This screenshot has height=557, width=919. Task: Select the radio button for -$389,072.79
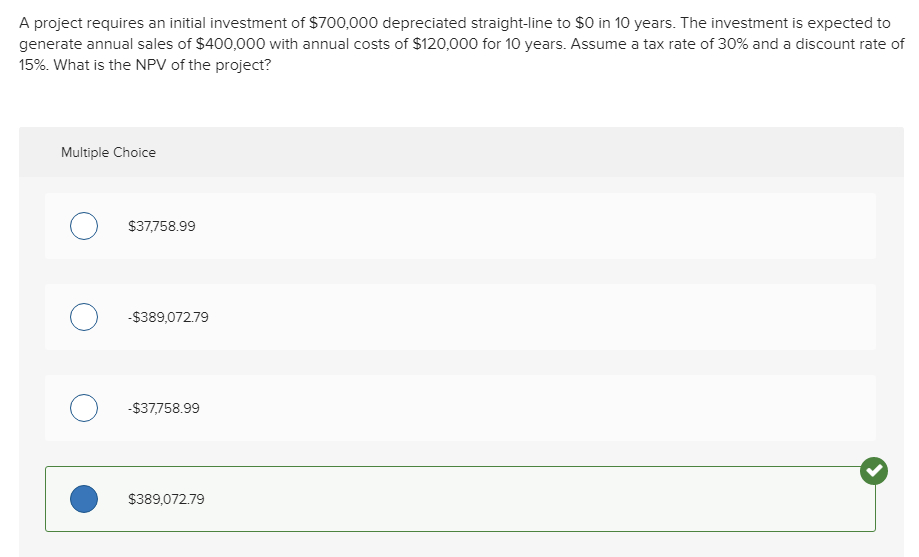coord(84,317)
